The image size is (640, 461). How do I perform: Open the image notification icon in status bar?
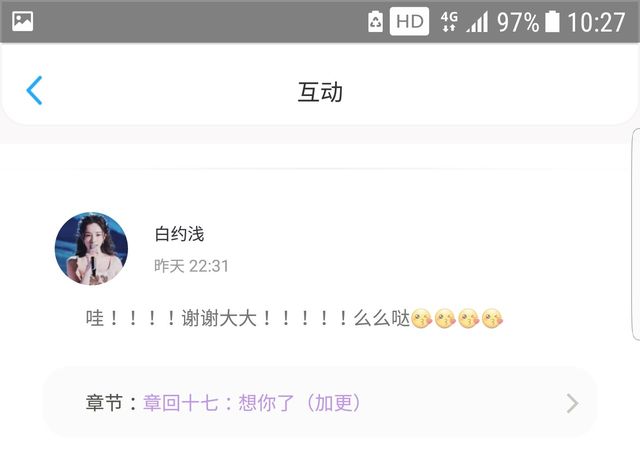(x=22, y=21)
